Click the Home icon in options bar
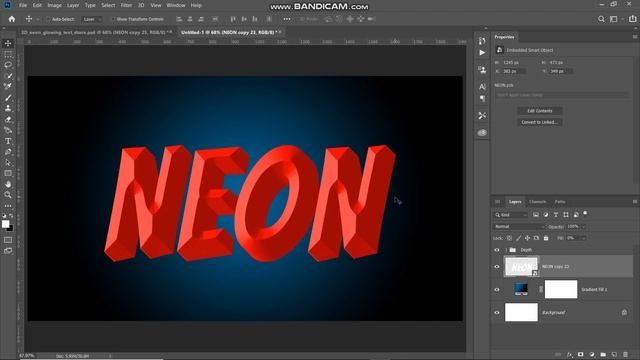The height and width of the screenshot is (360, 640). coord(11,19)
